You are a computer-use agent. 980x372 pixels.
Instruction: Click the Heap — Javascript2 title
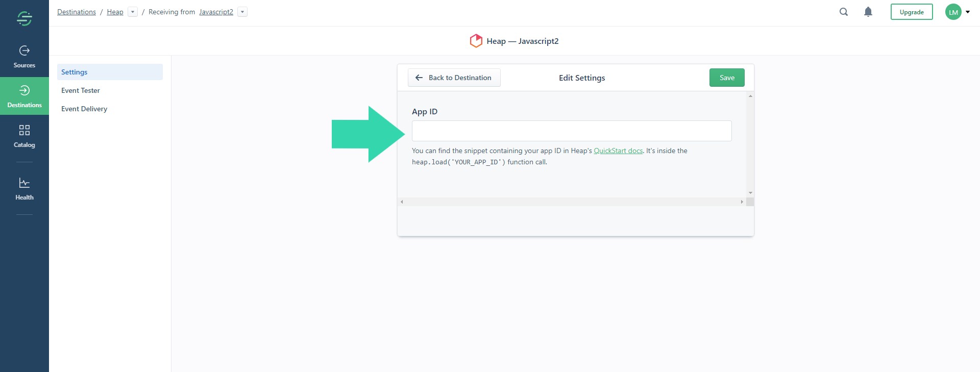(522, 41)
